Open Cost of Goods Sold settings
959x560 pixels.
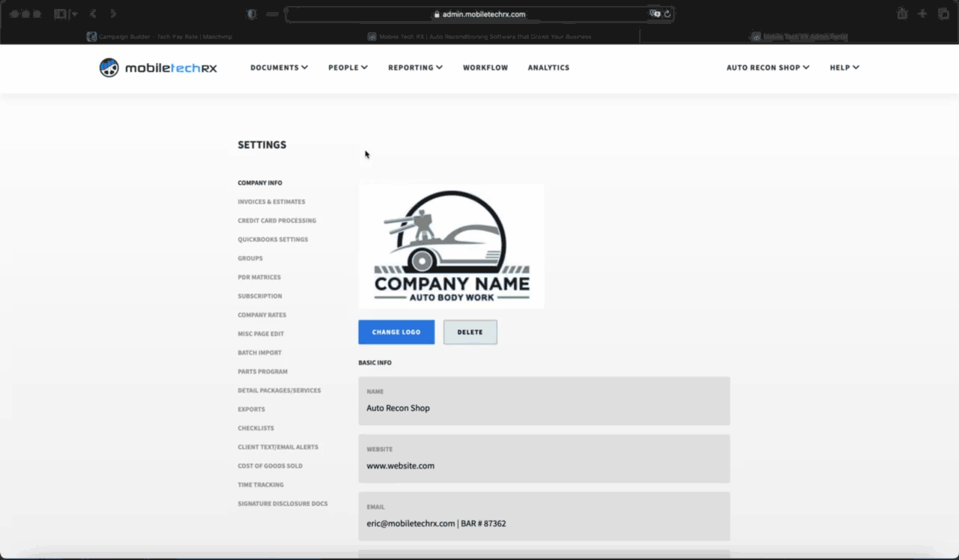pyautogui.click(x=270, y=466)
